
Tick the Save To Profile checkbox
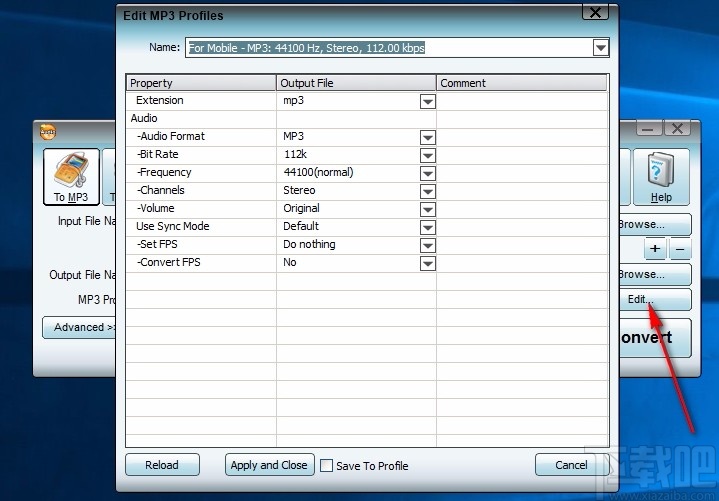pos(326,466)
